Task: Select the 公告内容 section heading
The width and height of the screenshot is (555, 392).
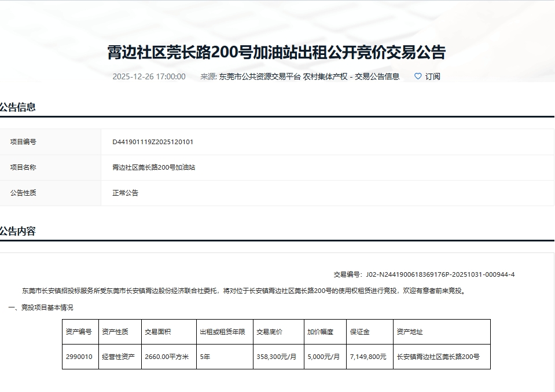Action: 18,232
